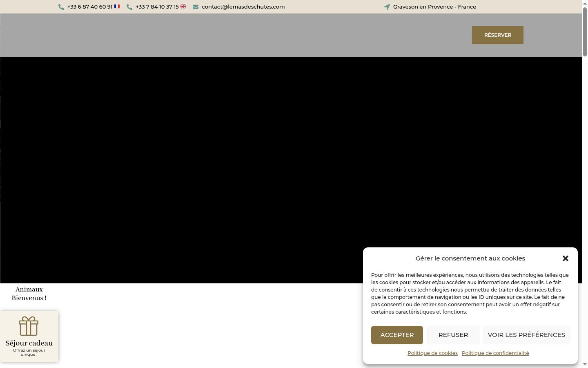The height and width of the screenshot is (368, 588).
Task: Open the Politique de cookies link
Action: click(432, 353)
